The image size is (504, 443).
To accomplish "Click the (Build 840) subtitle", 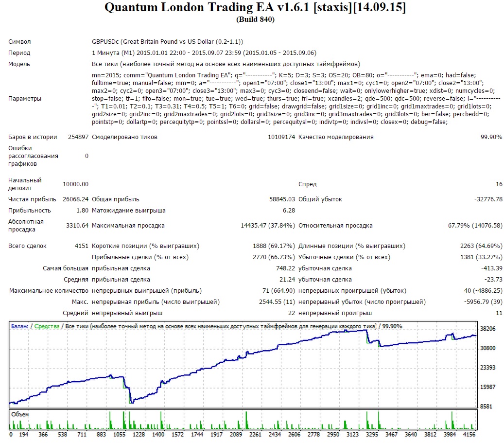I will [x=255, y=19].
